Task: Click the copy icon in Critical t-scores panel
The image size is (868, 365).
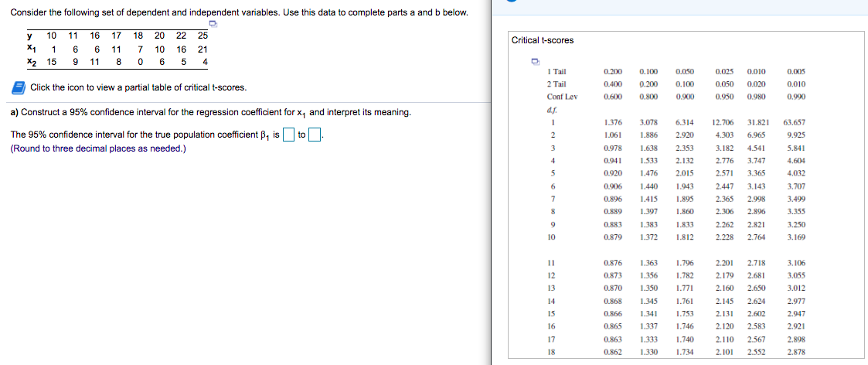Action: tap(534, 60)
